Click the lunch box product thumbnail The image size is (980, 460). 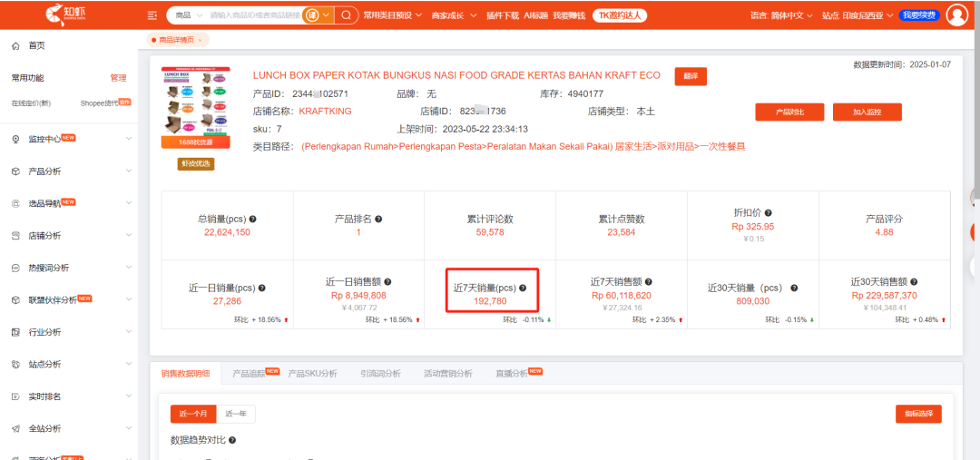click(196, 102)
